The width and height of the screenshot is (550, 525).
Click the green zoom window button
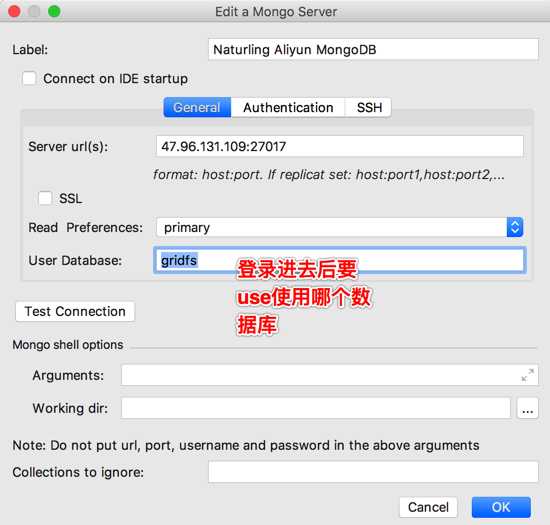(54, 11)
